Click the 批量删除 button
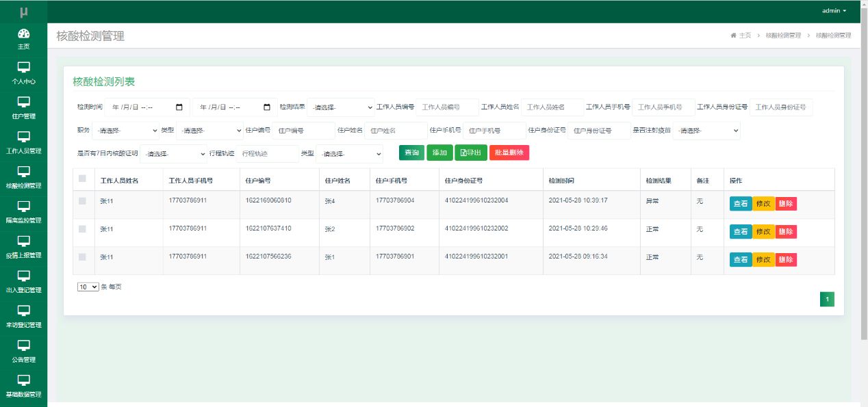Screen dimensions: 868x407 (x=509, y=153)
